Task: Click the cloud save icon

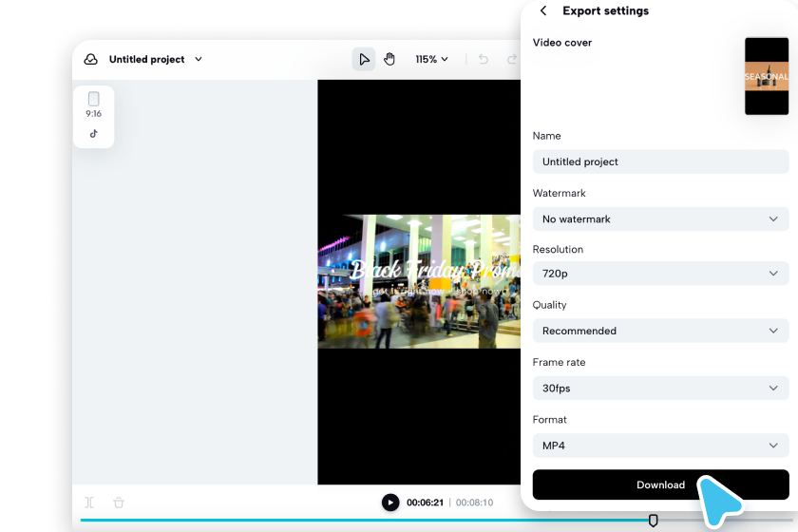Action: point(90,59)
